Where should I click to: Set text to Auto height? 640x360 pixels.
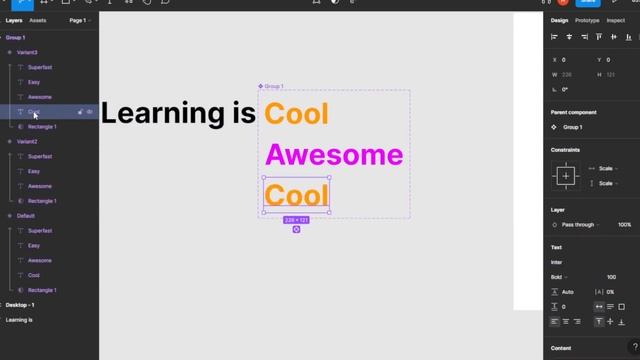tap(610, 307)
